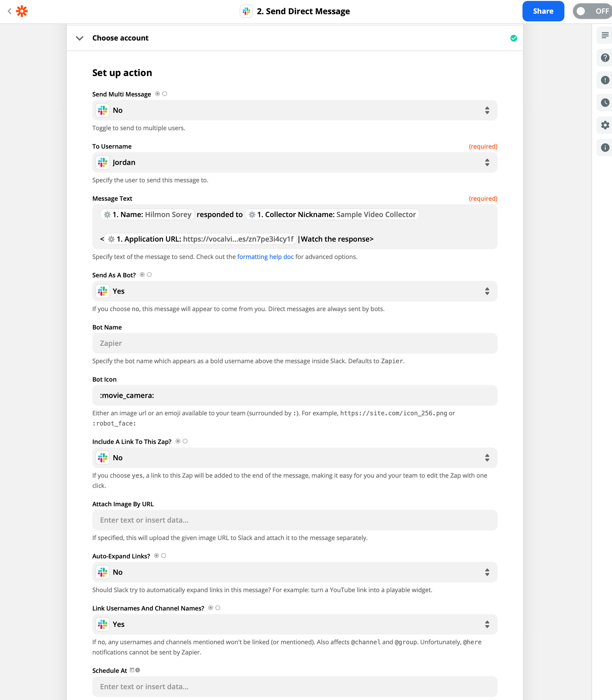Open Include A Link To This Zap dropdown
Viewport: 612px width, 700px height.
[294, 458]
